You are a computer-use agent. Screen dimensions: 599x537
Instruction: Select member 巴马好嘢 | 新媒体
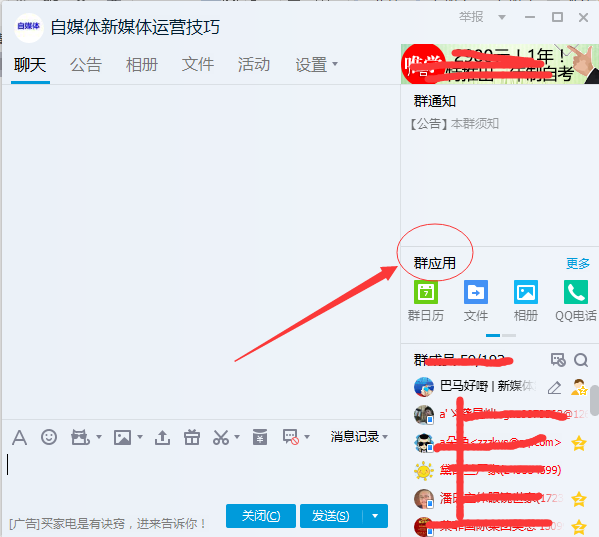click(x=500, y=387)
